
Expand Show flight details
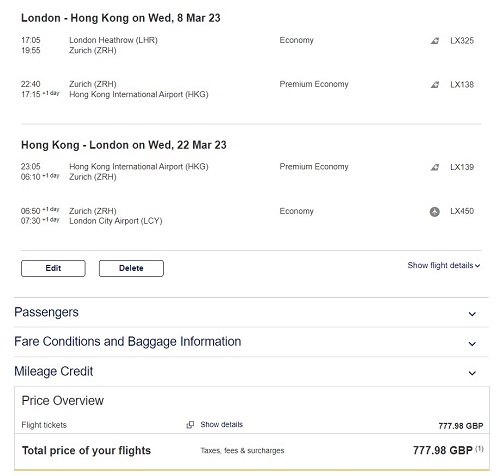(x=444, y=265)
